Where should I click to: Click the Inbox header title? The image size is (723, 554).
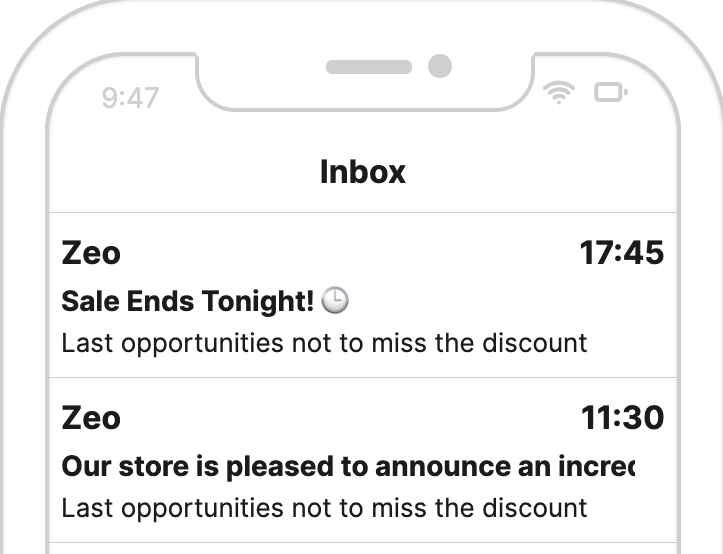tap(363, 172)
